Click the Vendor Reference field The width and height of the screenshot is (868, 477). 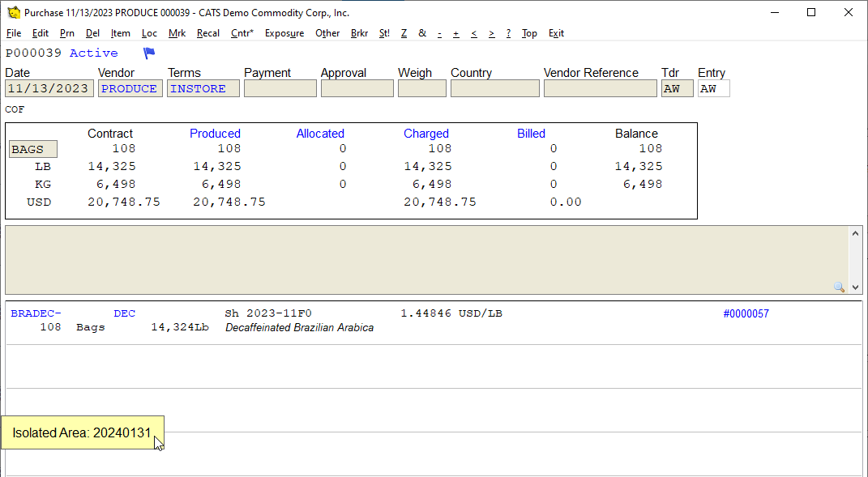tap(601, 88)
